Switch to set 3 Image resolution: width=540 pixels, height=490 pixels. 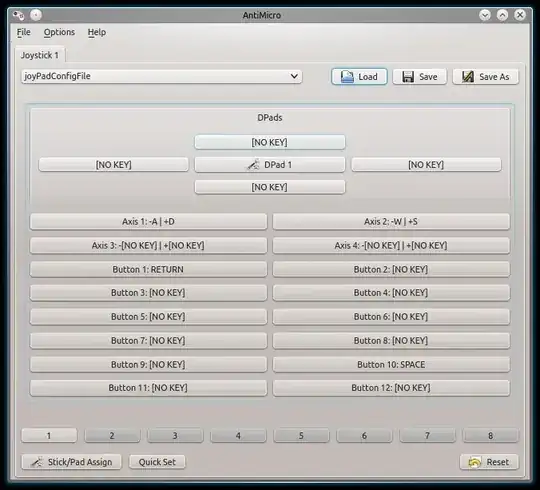coord(175,436)
